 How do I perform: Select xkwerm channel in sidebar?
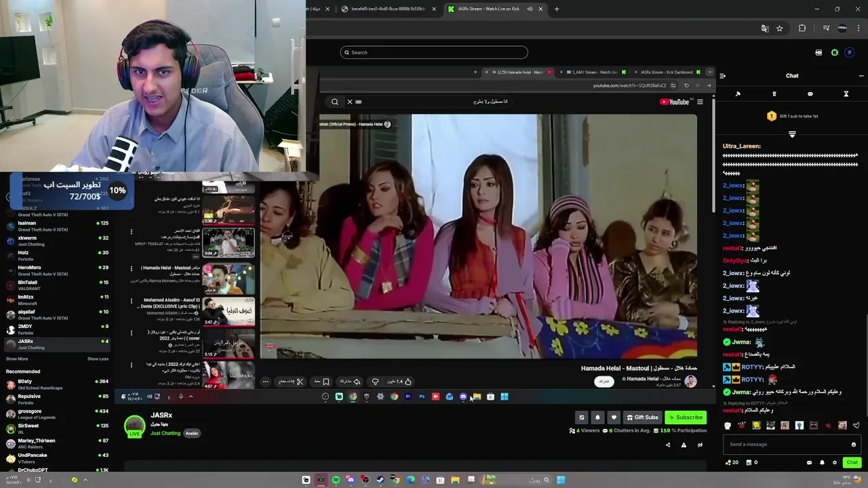57,241
